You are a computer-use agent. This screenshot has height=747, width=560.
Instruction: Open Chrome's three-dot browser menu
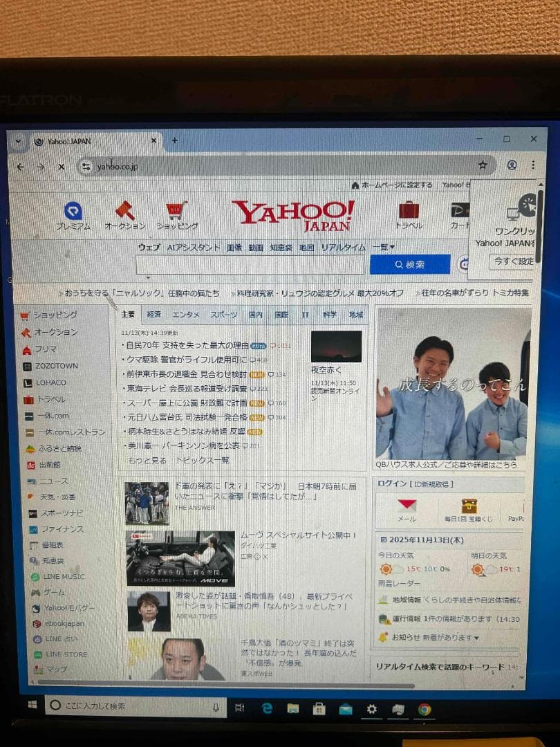[x=533, y=166]
